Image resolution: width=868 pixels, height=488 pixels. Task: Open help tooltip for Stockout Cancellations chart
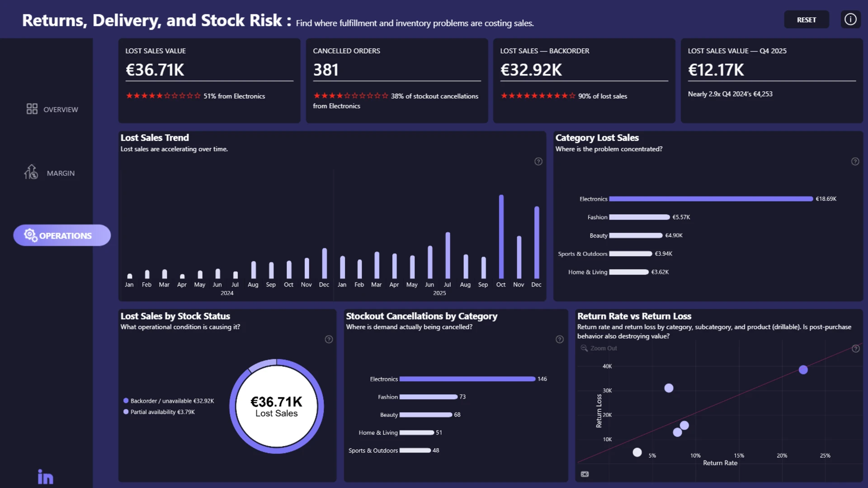(x=559, y=339)
